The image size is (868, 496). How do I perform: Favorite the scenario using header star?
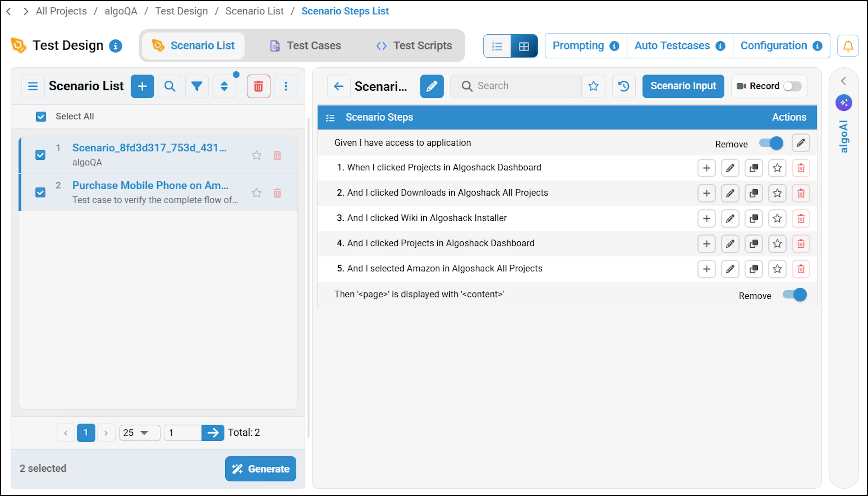tap(593, 86)
